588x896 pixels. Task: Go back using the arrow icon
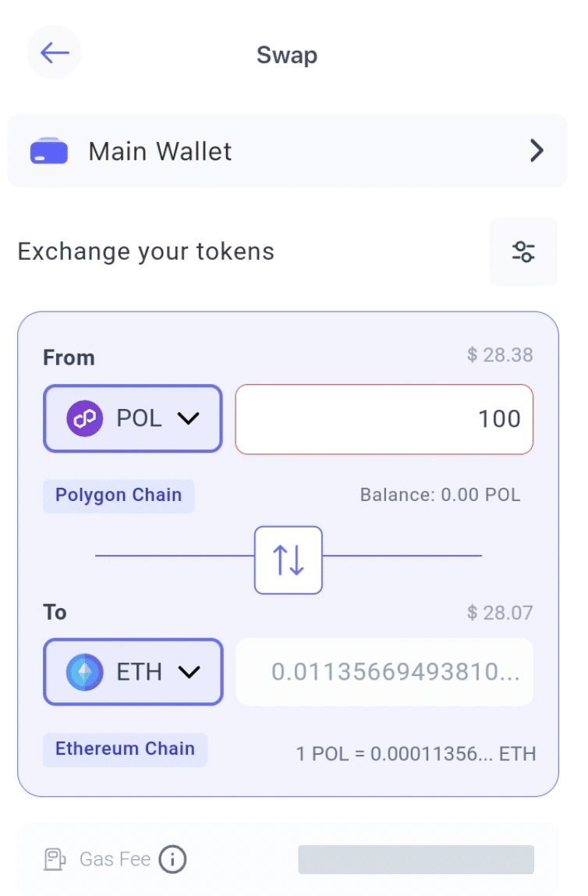pos(55,53)
